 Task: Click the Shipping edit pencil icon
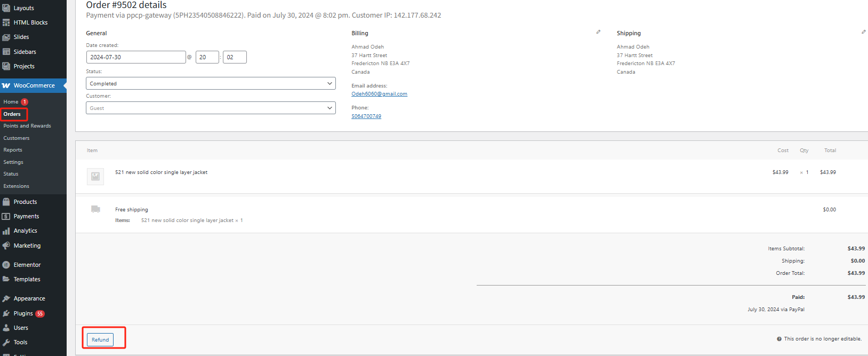click(863, 32)
